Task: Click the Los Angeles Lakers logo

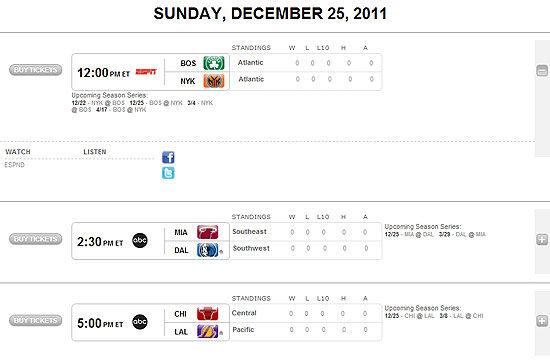Action: click(x=207, y=332)
